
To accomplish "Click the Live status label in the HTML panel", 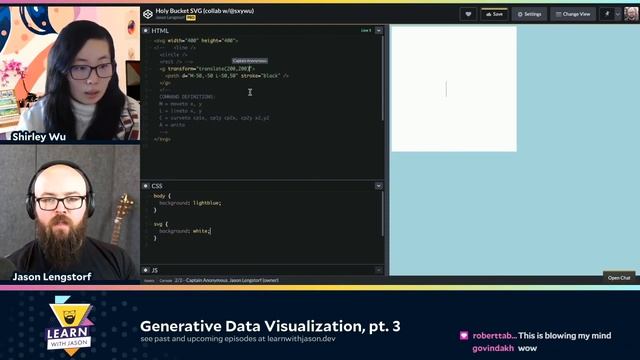I will 366,31.
